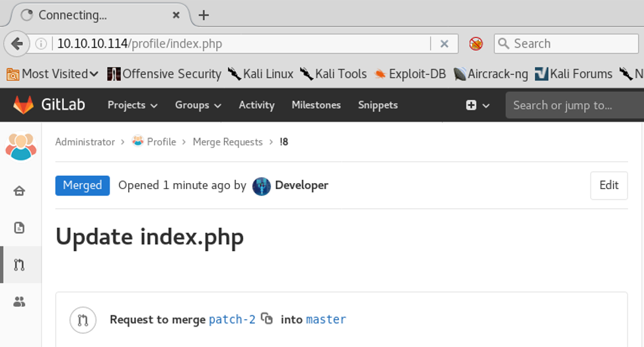Click the NoScript blocked icon
This screenshot has height=347, width=644.
pos(476,44)
